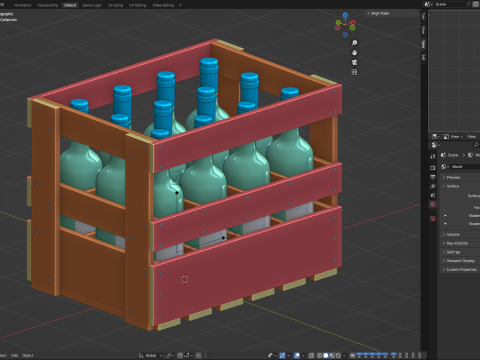Switch to wireframe viewport shading
Image resolution: width=480 pixels, height=360 pixels.
(319, 355)
